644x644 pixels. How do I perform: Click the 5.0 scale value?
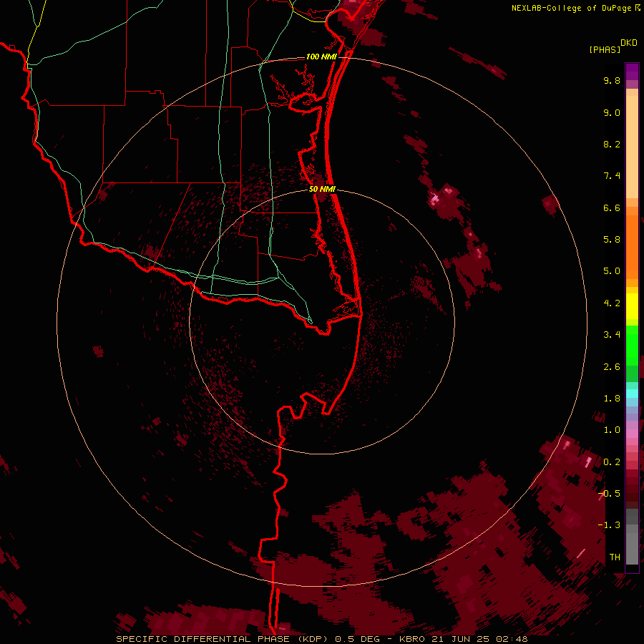pos(612,271)
